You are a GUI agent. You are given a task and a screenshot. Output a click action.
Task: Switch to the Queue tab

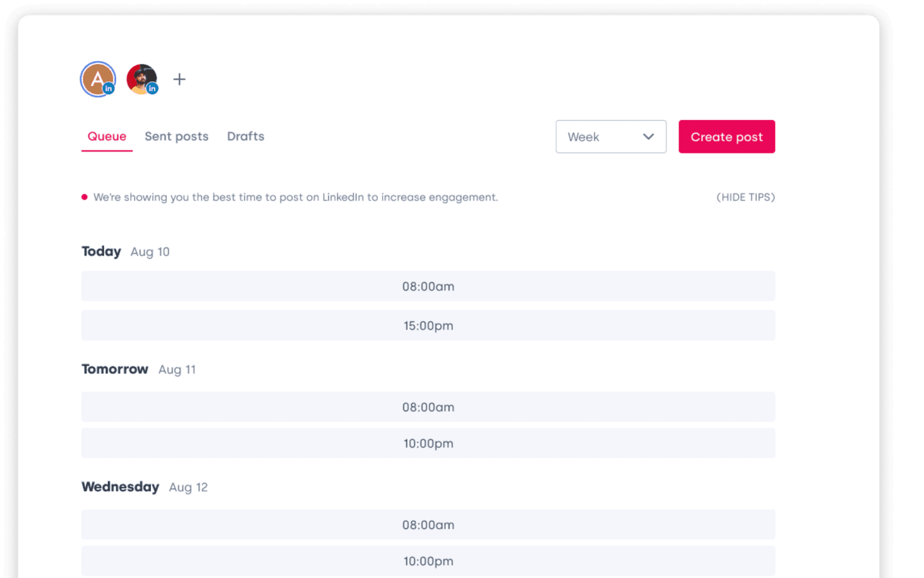tap(107, 136)
